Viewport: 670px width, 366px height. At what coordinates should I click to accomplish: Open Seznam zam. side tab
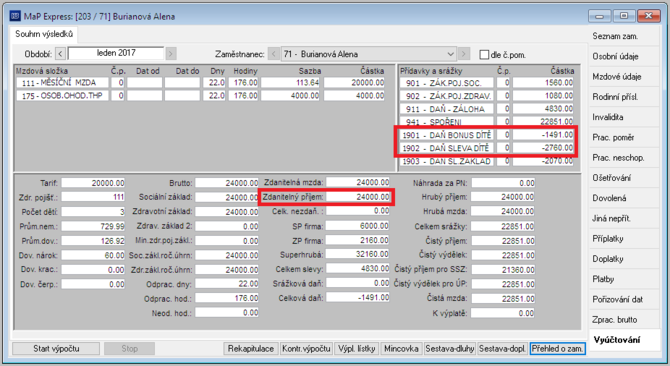click(624, 36)
